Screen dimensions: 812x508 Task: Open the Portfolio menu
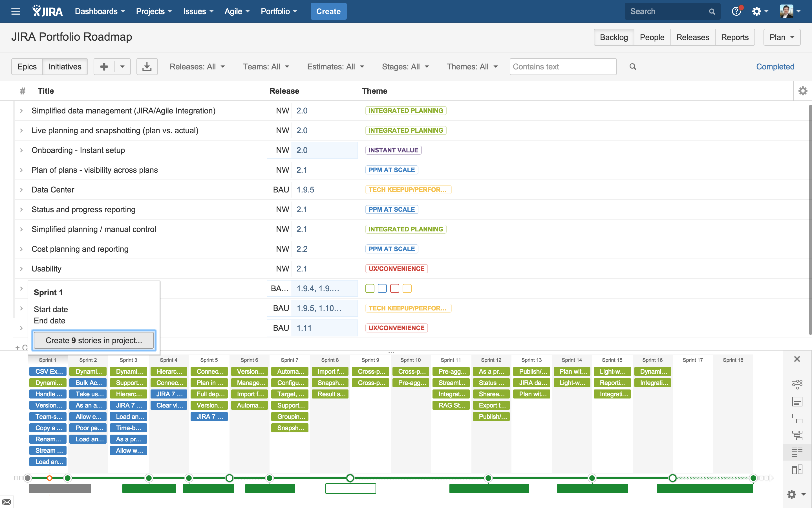279,11
